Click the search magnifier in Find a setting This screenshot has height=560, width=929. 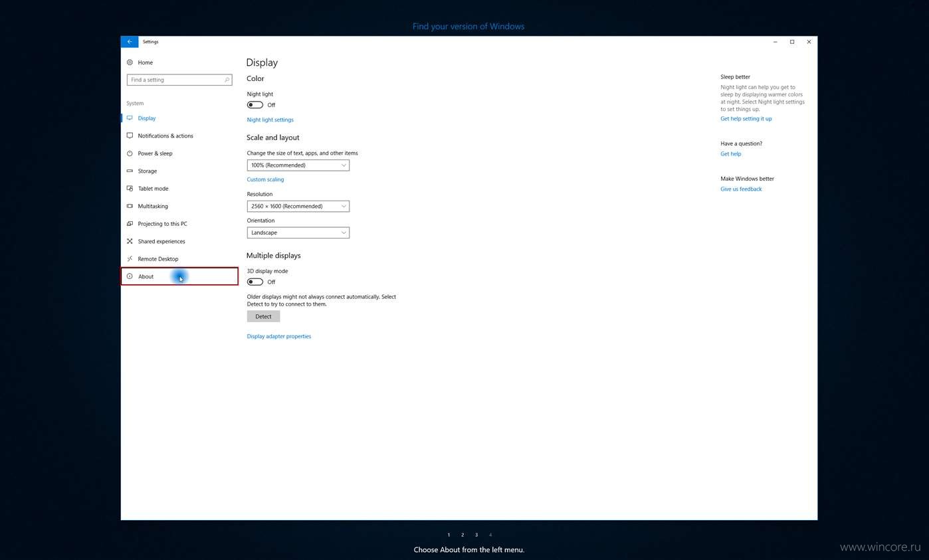(227, 80)
